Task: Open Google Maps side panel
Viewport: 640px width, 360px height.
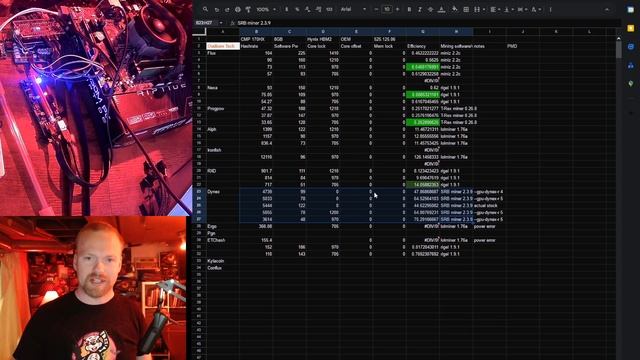Action: tap(631, 83)
